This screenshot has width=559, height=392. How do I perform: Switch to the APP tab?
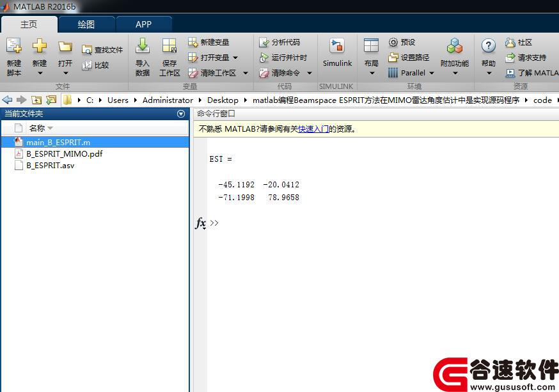click(144, 24)
